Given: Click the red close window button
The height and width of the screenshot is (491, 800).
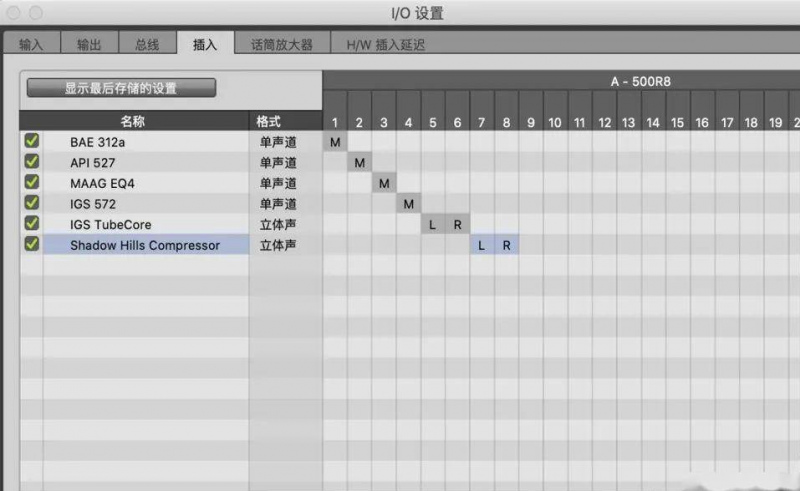Looking at the screenshot, I should (x=14, y=13).
